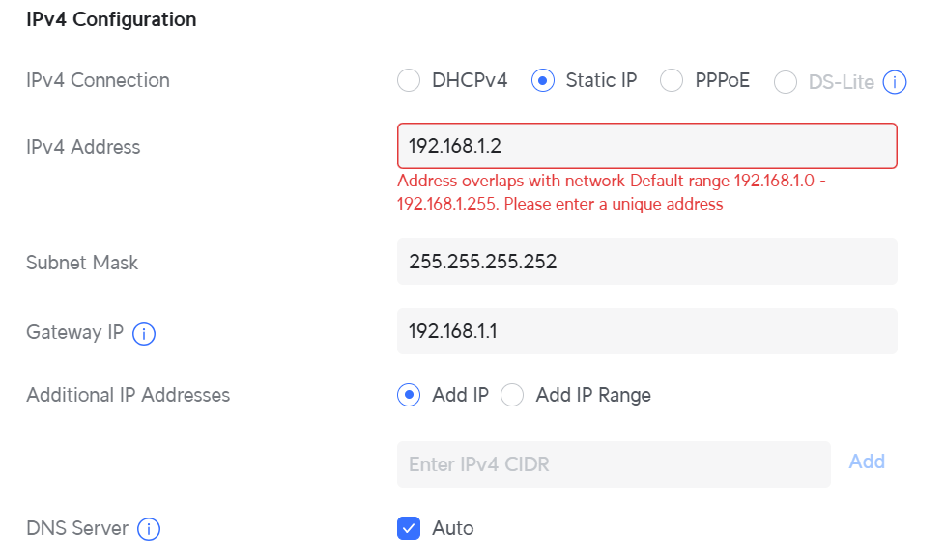Click the IPv4 Configuration section heading
945x560 pixels.
(111, 19)
